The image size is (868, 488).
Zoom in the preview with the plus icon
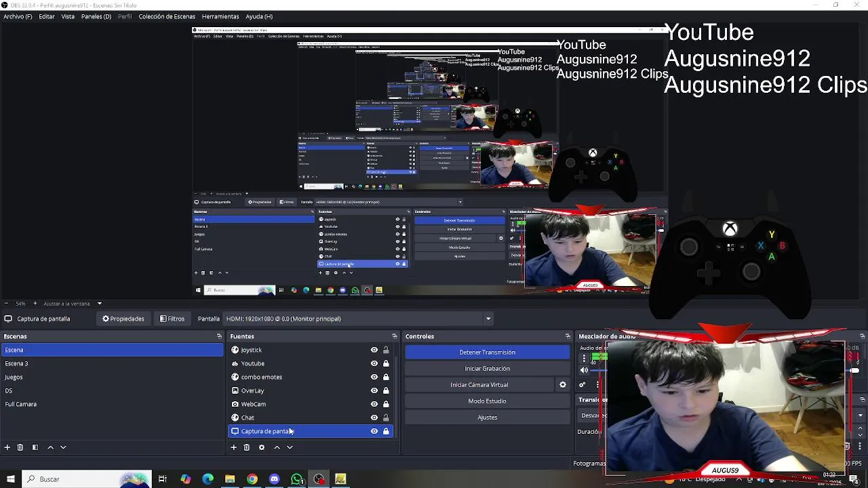click(x=36, y=304)
